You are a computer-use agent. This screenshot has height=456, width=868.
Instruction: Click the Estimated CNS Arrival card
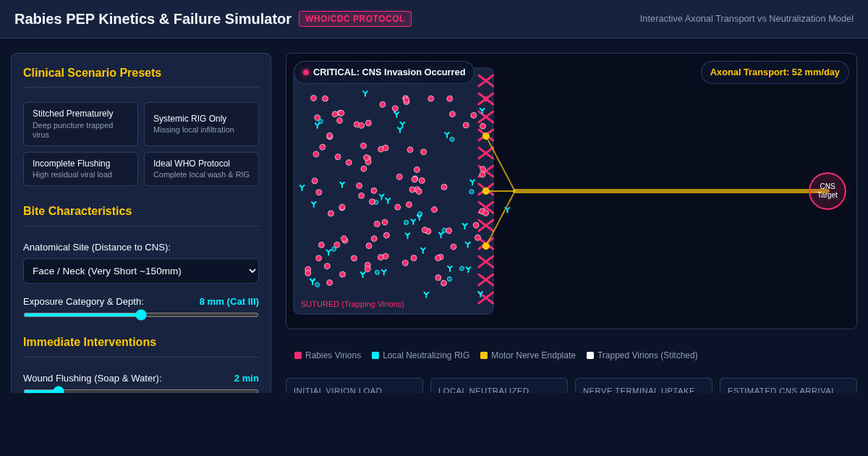[788, 386]
